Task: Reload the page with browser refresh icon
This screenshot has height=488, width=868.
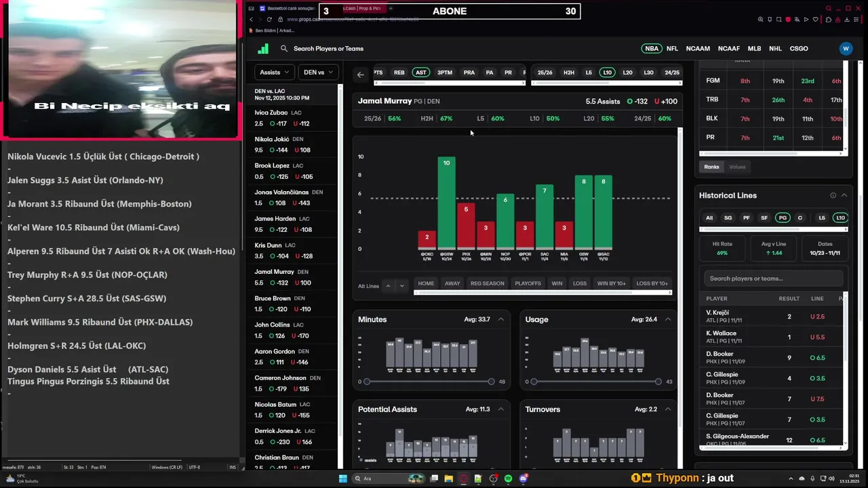Action: pos(269,19)
